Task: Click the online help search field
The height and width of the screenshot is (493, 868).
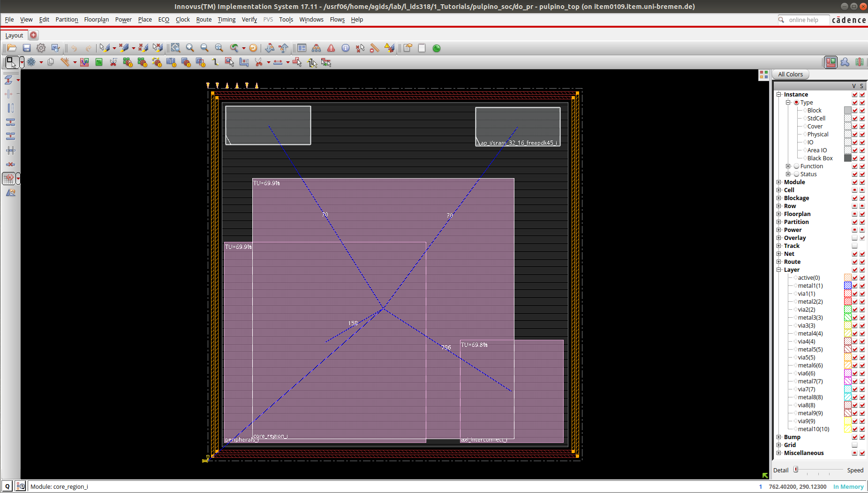Action: tap(804, 20)
